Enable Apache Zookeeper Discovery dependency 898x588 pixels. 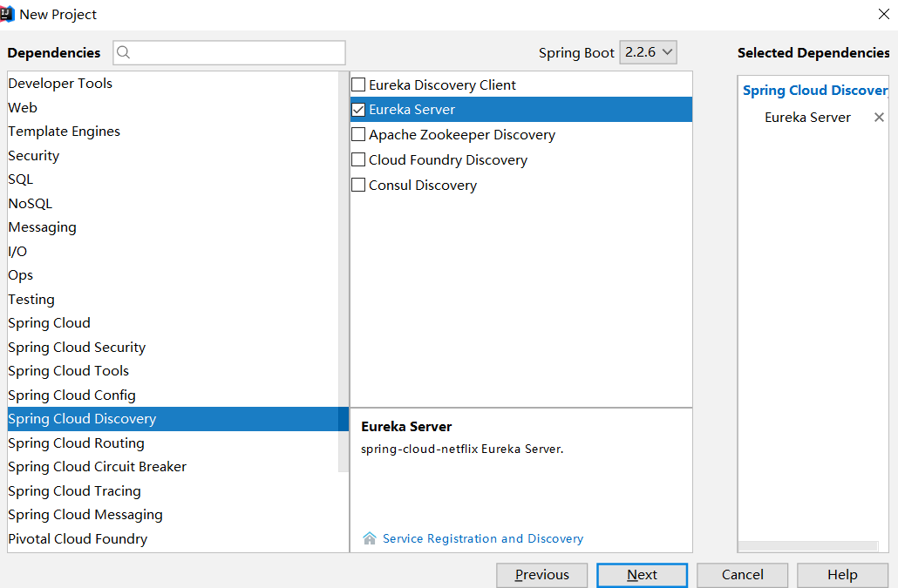[x=358, y=134]
